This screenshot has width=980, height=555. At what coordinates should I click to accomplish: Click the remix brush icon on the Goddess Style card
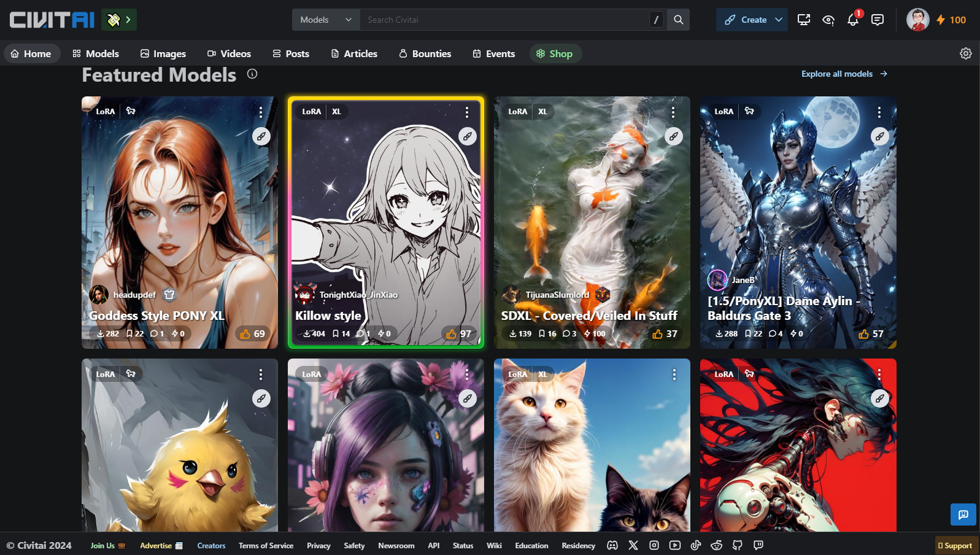[261, 136]
